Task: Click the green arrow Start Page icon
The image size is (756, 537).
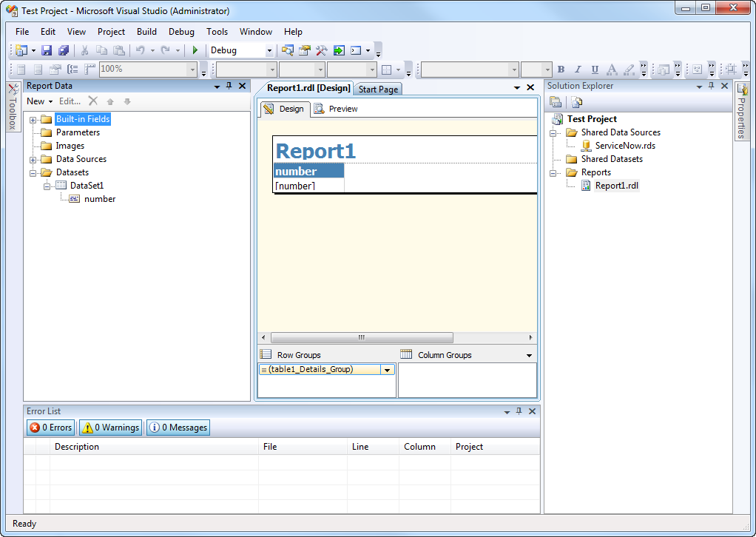Action: [339, 50]
